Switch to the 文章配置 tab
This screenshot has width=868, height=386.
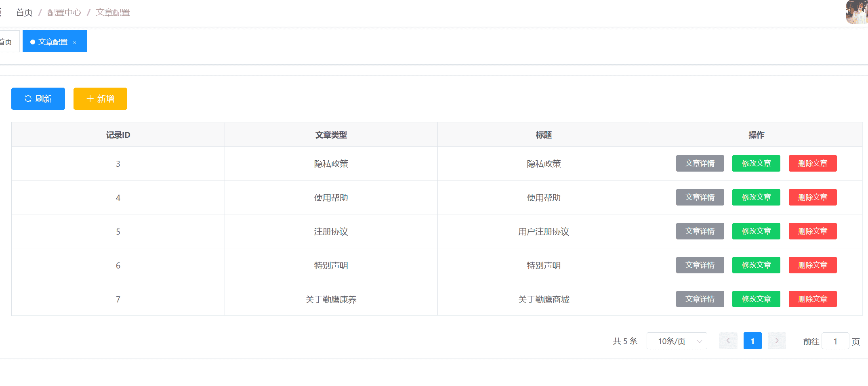[x=53, y=41]
